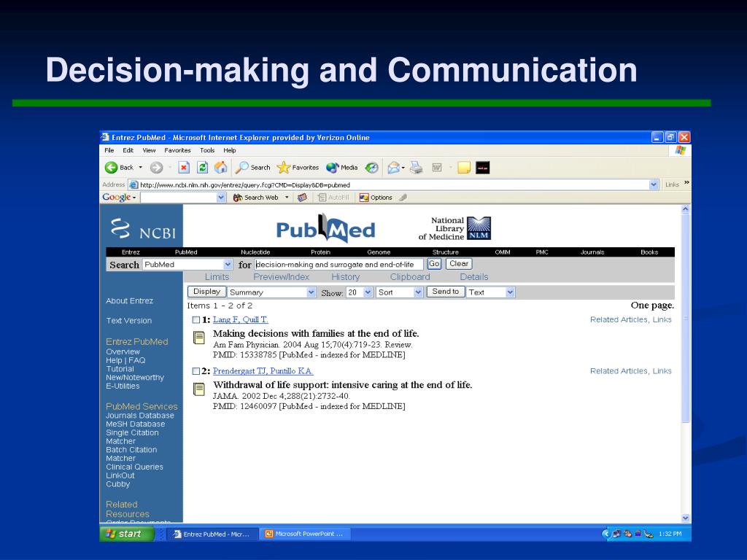Open abstract icon for Making decisions article
This screenshot has width=747, height=560.
coord(199,338)
